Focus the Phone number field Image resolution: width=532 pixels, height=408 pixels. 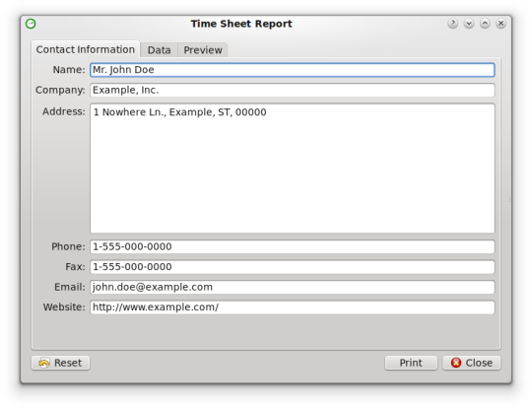[293, 246]
